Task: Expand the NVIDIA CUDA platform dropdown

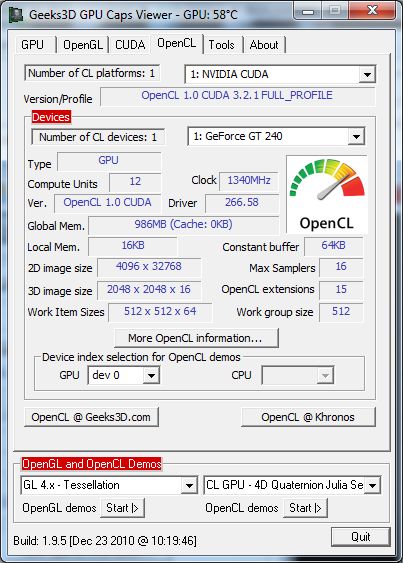Action: pyautogui.click(x=367, y=74)
